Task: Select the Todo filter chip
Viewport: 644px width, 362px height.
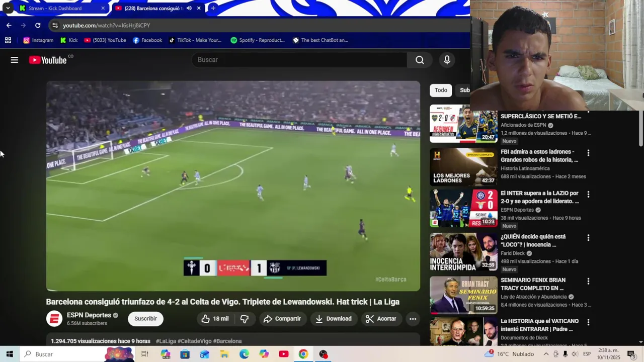Action: point(441,90)
